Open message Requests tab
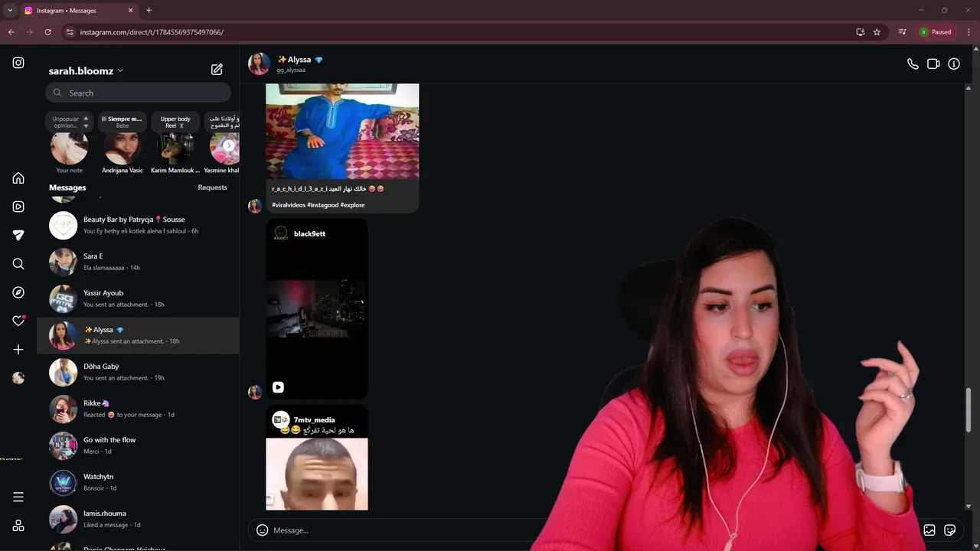The width and height of the screenshot is (980, 551). click(212, 187)
